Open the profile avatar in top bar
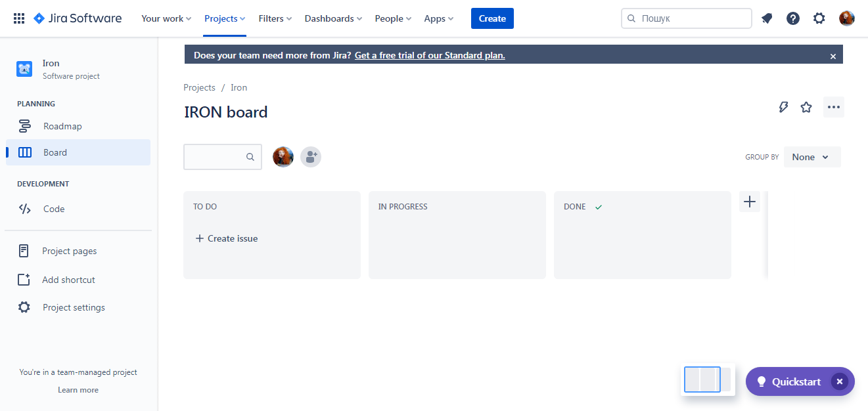The width and height of the screenshot is (868, 411). (x=847, y=18)
